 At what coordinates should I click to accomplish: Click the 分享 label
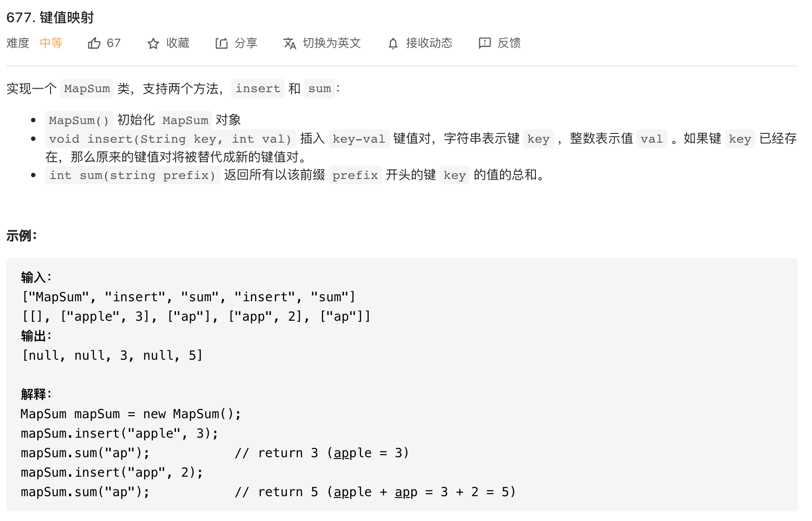click(x=246, y=43)
